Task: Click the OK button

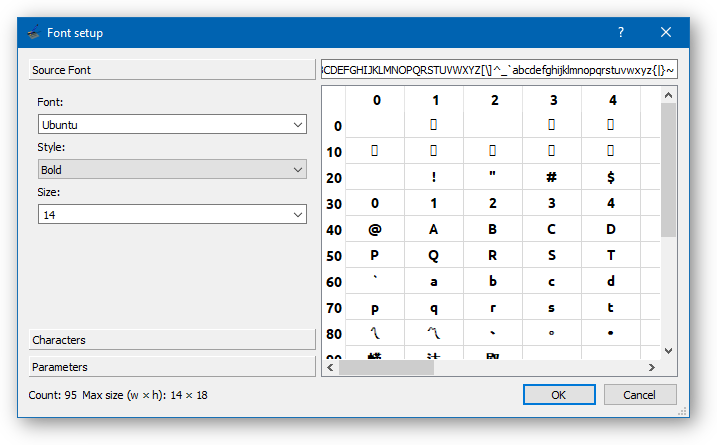Action: click(559, 395)
